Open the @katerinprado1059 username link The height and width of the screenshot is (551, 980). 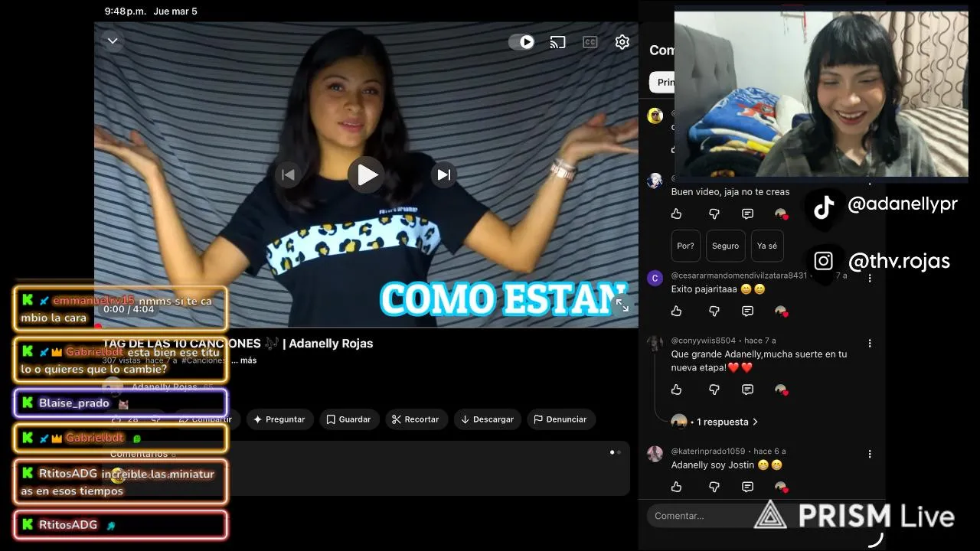click(x=708, y=452)
